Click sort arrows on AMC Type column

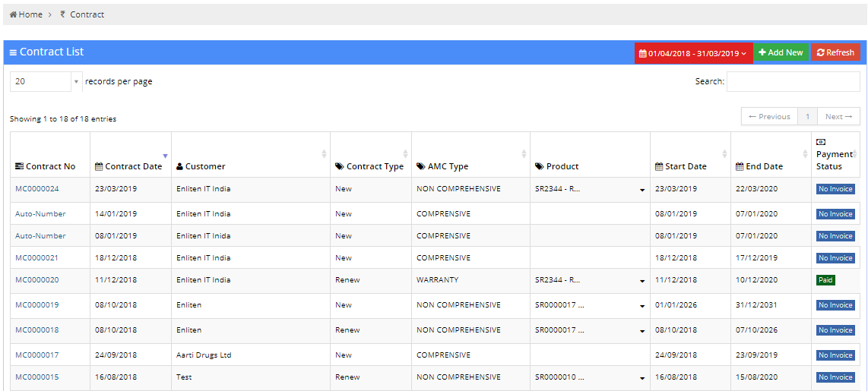(x=524, y=154)
